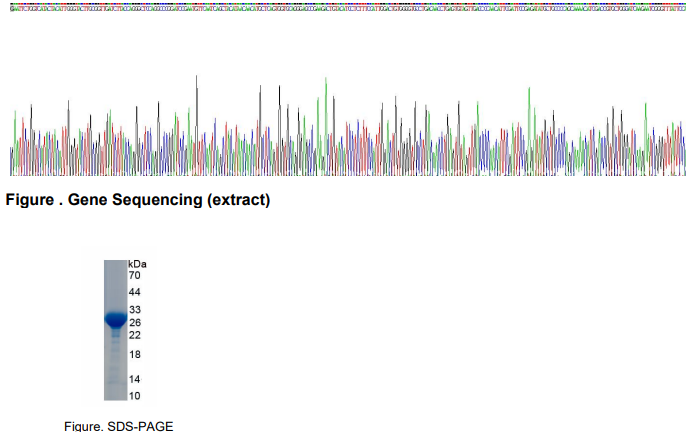
Task: Select the 44 kDa marker label
Action: pos(135,292)
